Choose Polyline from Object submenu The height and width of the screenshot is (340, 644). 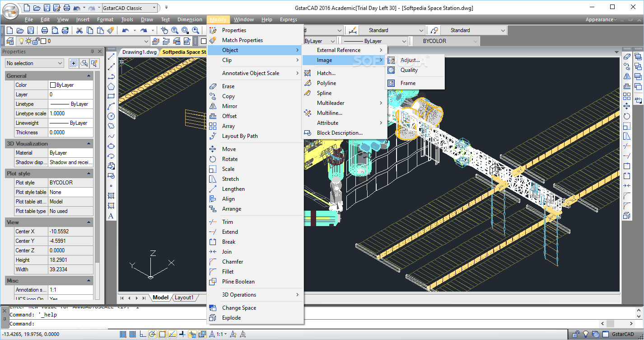tap(344, 83)
